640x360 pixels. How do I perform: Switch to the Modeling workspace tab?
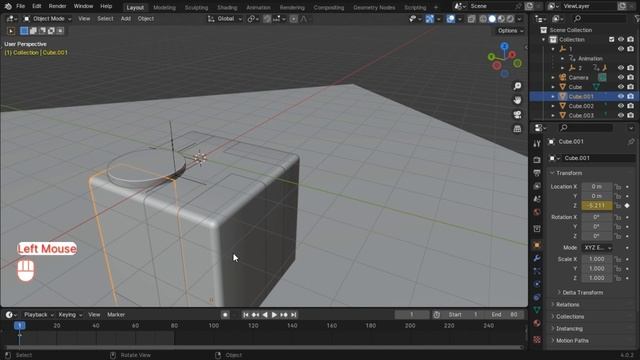(164, 7)
